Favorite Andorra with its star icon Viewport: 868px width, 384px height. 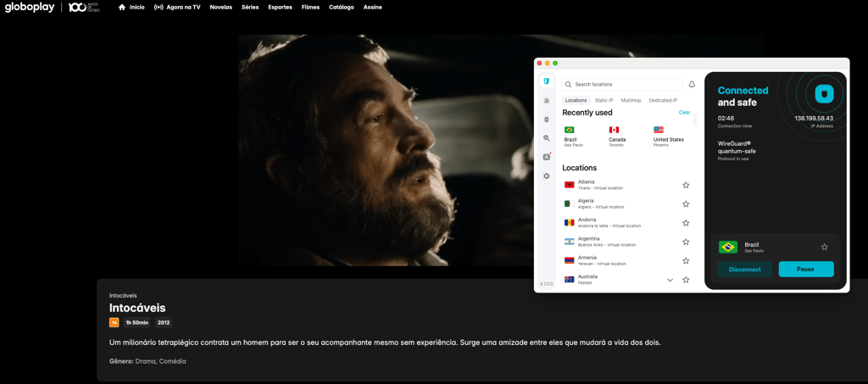coord(686,223)
